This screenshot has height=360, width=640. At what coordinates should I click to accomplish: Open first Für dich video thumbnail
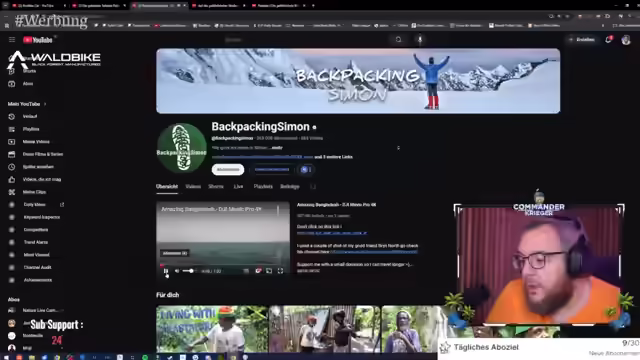click(x=212, y=329)
